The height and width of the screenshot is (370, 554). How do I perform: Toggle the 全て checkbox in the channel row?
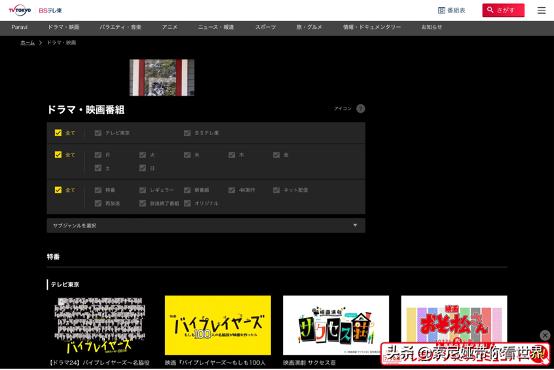click(x=58, y=133)
